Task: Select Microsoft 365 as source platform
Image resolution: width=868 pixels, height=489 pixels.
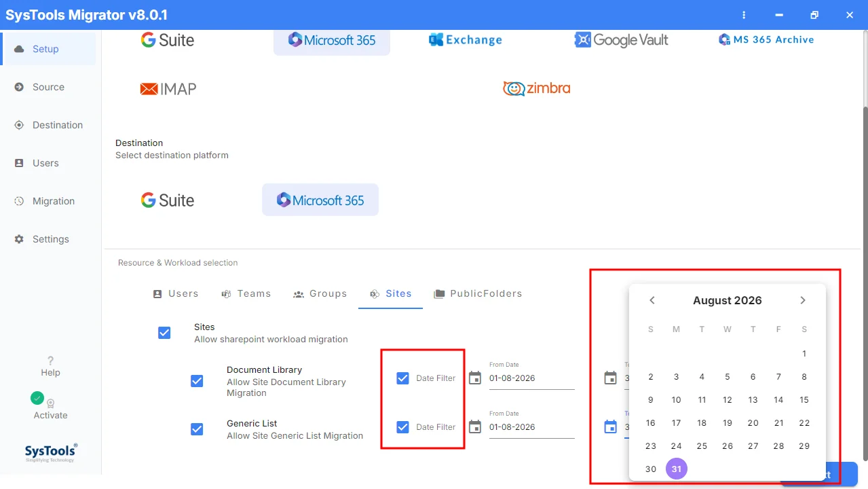Action: 332,40
